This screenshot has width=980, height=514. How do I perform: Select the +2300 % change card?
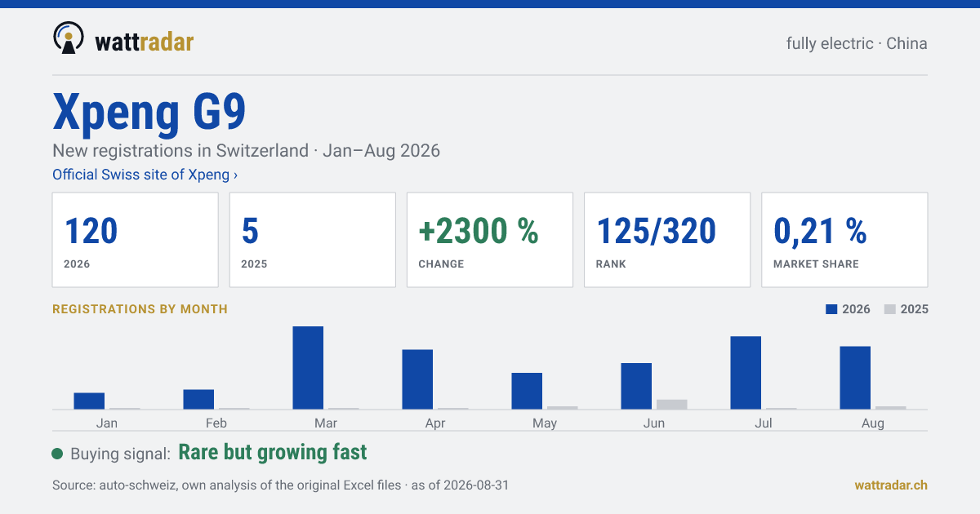coord(490,240)
